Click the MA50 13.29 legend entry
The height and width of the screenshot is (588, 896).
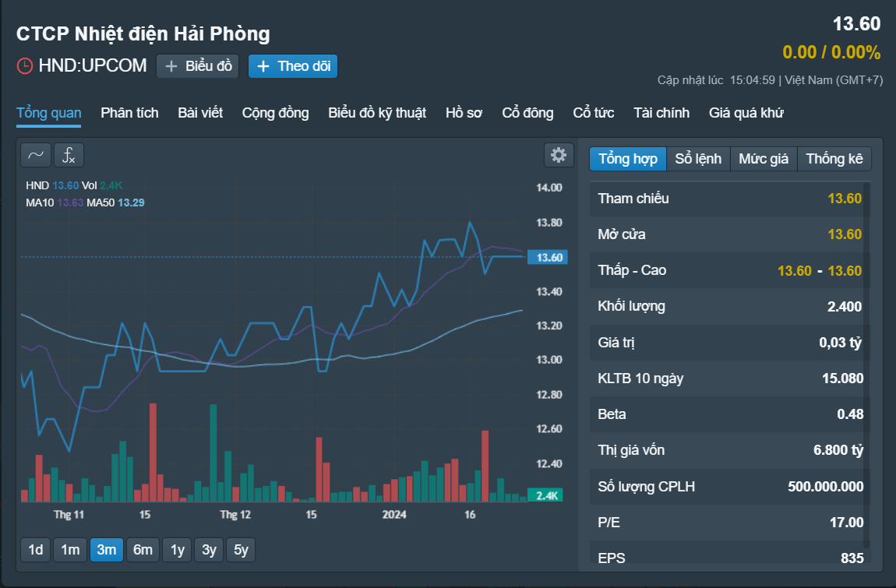click(x=115, y=202)
